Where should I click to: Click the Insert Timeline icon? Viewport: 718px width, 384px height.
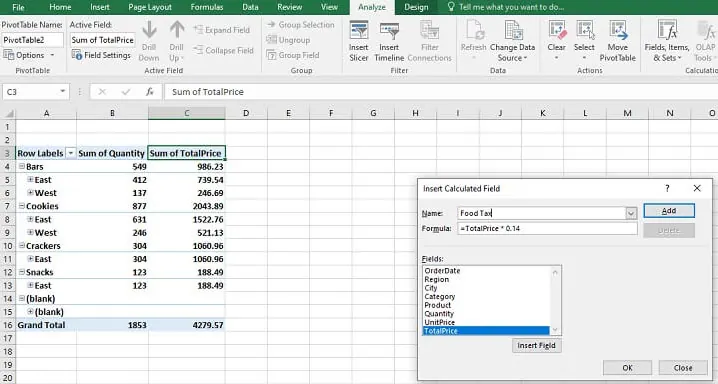[389, 31]
